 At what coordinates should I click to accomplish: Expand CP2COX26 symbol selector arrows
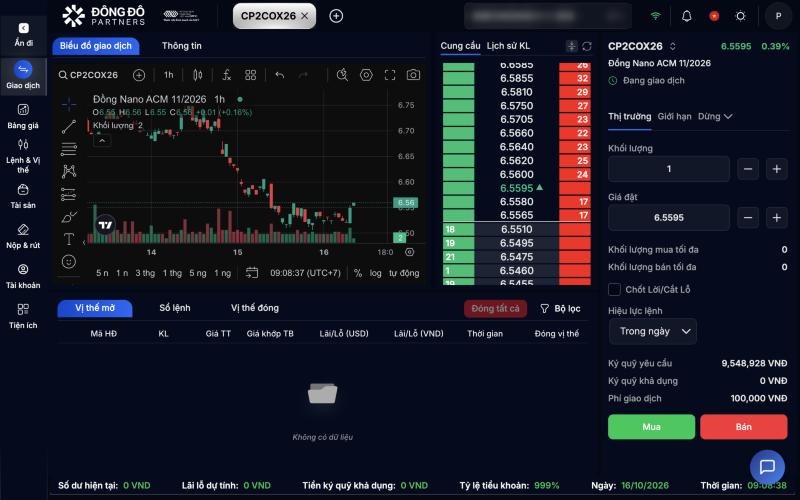(x=673, y=46)
